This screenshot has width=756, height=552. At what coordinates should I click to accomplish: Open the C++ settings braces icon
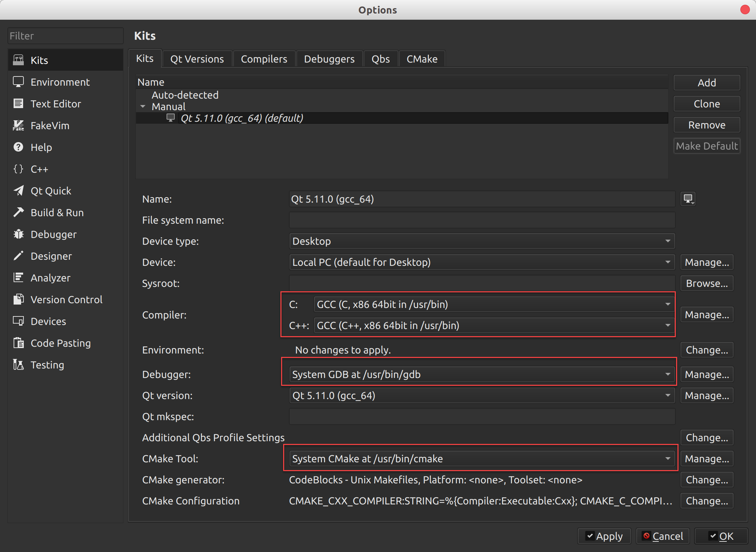(x=18, y=169)
